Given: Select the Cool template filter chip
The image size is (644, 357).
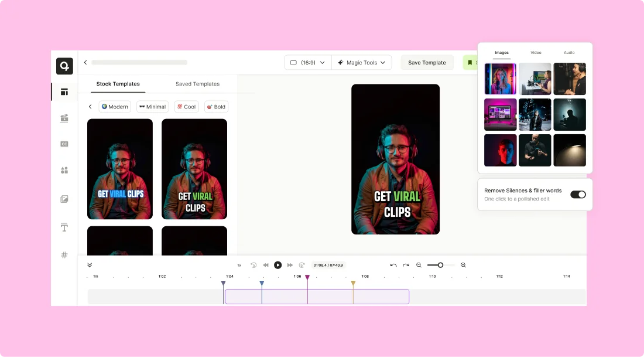Looking at the screenshot, I should pos(186,106).
